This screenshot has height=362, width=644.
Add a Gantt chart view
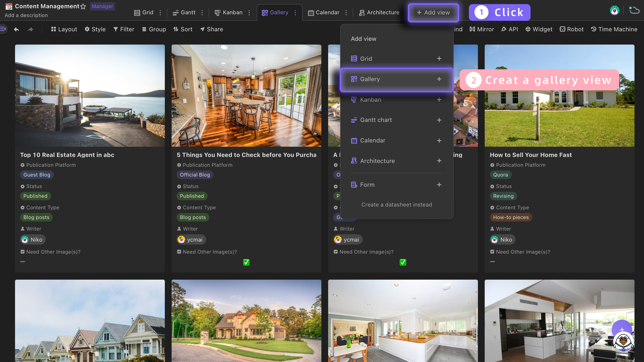tap(397, 120)
